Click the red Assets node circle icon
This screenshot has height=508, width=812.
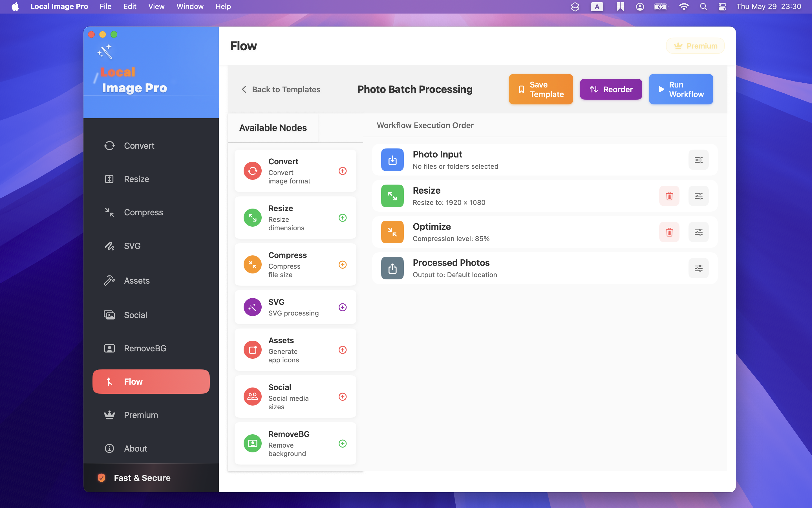(x=252, y=350)
